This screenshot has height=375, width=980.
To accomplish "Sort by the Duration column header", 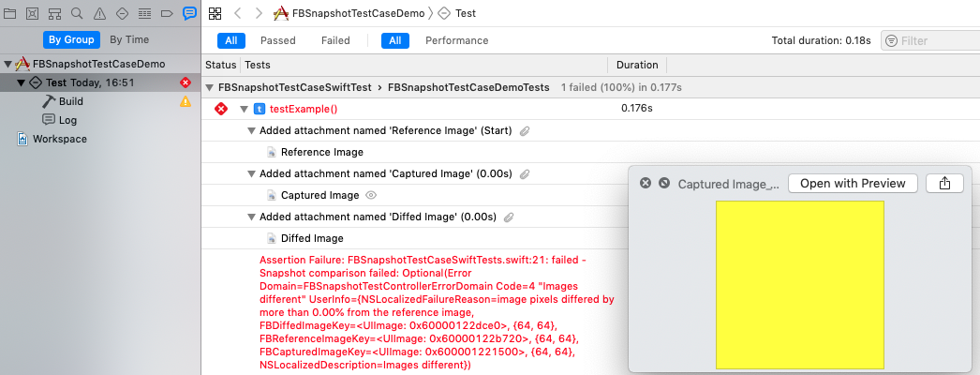I will [637, 65].
